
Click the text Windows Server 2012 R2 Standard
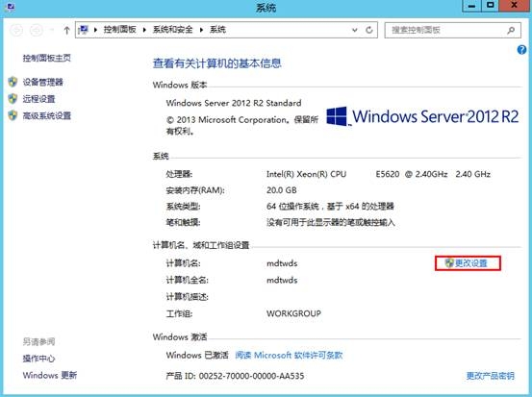(x=234, y=103)
